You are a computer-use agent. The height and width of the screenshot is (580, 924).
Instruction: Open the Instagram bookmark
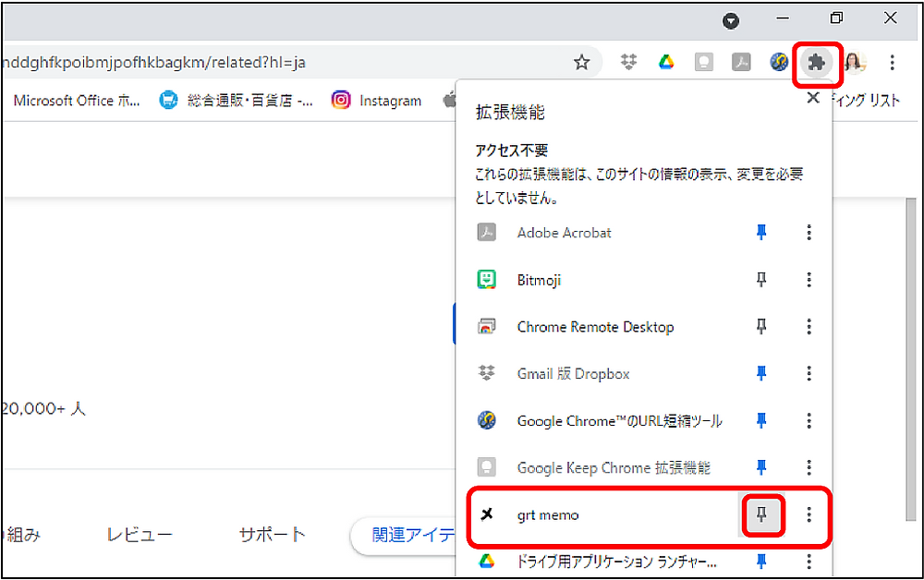377,101
